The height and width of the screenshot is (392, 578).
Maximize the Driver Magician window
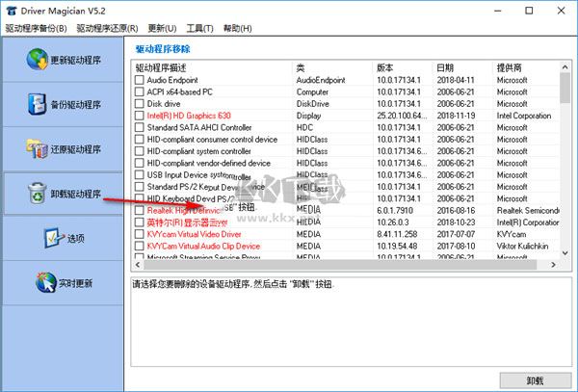click(x=529, y=11)
